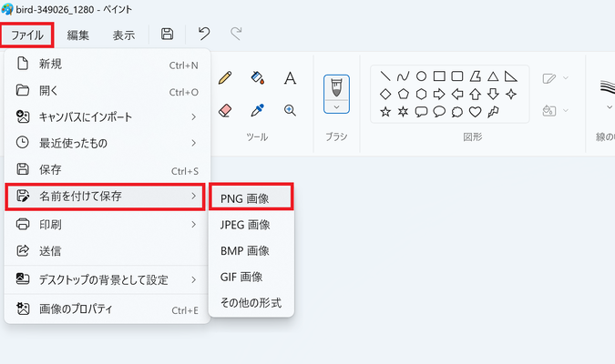The image size is (615, 364).
Task: Expand the Brush type dropdown arrow
Action: coord(336,107)
